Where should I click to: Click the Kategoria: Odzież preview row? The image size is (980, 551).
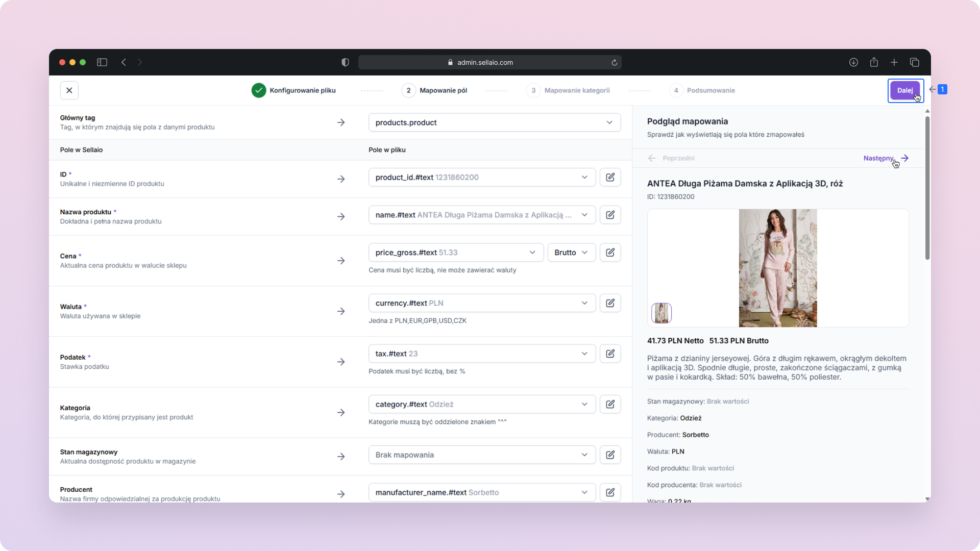click(x=674, y=418)
